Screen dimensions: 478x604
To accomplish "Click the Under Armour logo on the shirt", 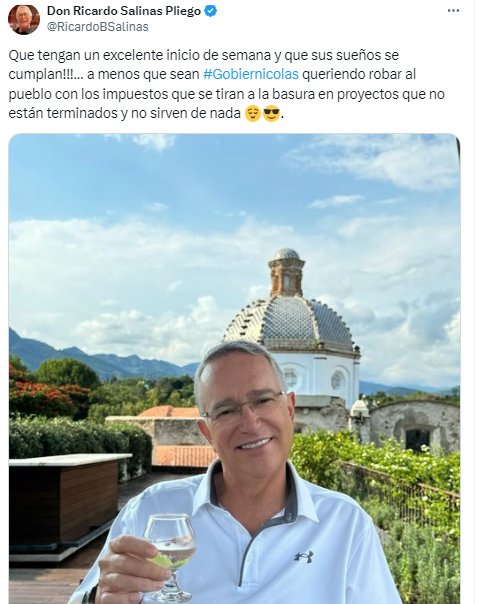I will [x=304, y=557].
